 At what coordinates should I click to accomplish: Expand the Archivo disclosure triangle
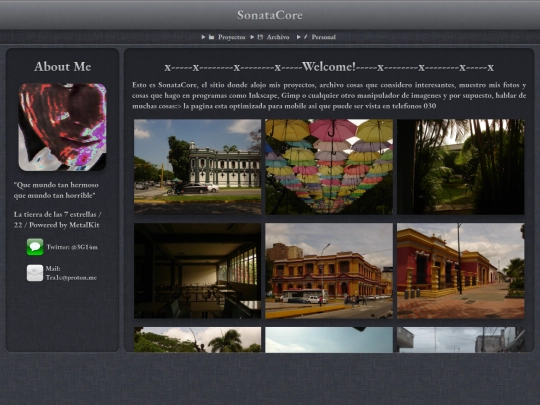(x=252, y=37)
